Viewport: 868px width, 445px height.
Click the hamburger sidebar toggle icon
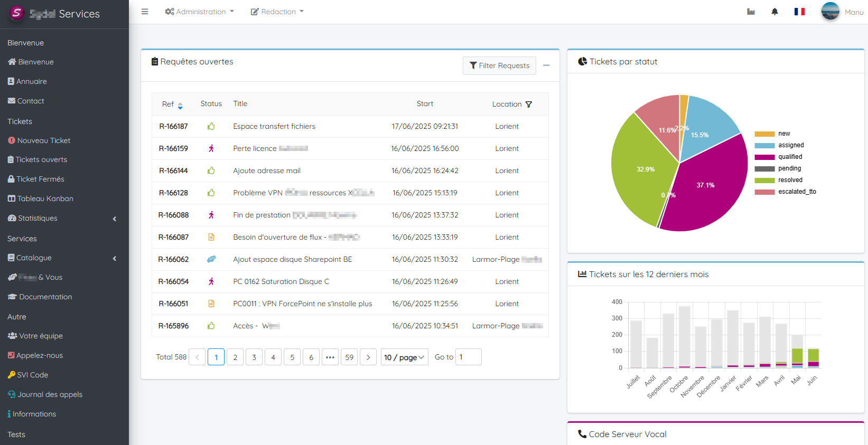coord(145,12)
